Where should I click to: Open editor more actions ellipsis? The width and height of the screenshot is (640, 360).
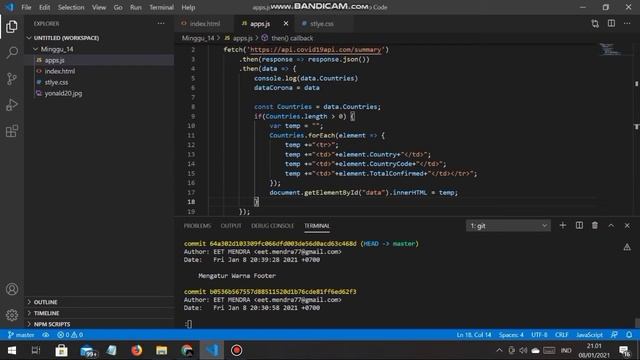tap(627, 24)
